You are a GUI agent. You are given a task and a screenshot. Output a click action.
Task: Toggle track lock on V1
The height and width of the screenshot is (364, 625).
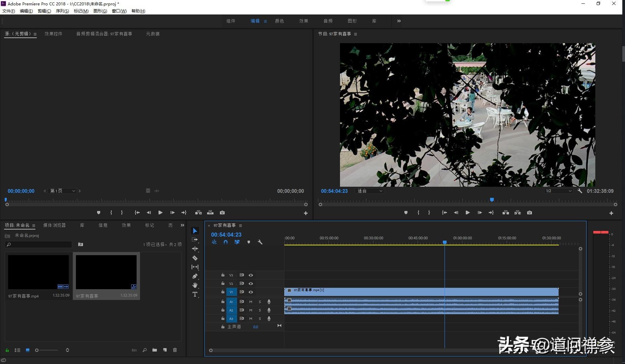point(223,292)
